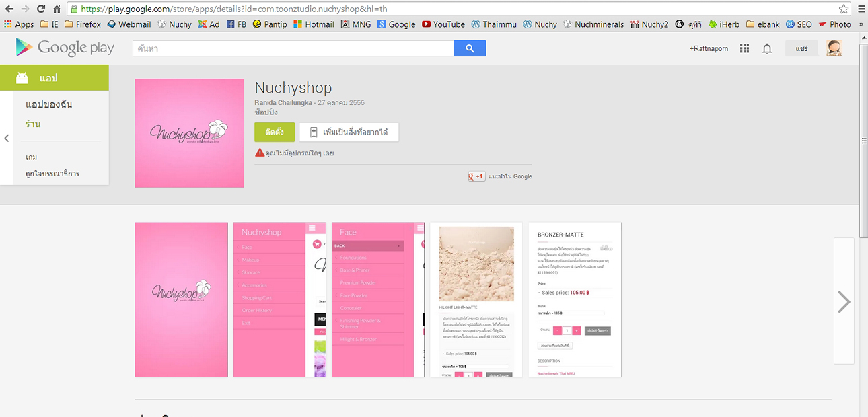This screenshot has height=417, width=868.
Task: Show hidden bookmarks via the » chevron
Action: point(861,24)
